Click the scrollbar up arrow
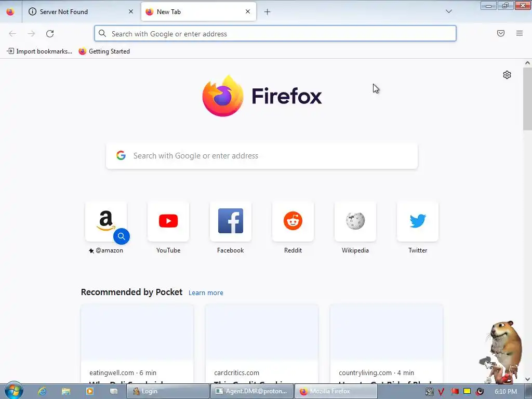Viewport: 532px width, 399px height. (527, 63)
